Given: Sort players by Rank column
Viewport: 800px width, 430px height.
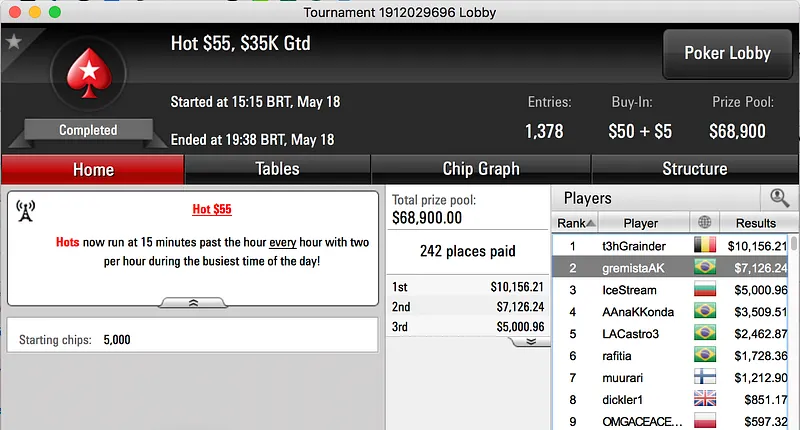Looking at the screenshot, I should (x=574, y=223).
